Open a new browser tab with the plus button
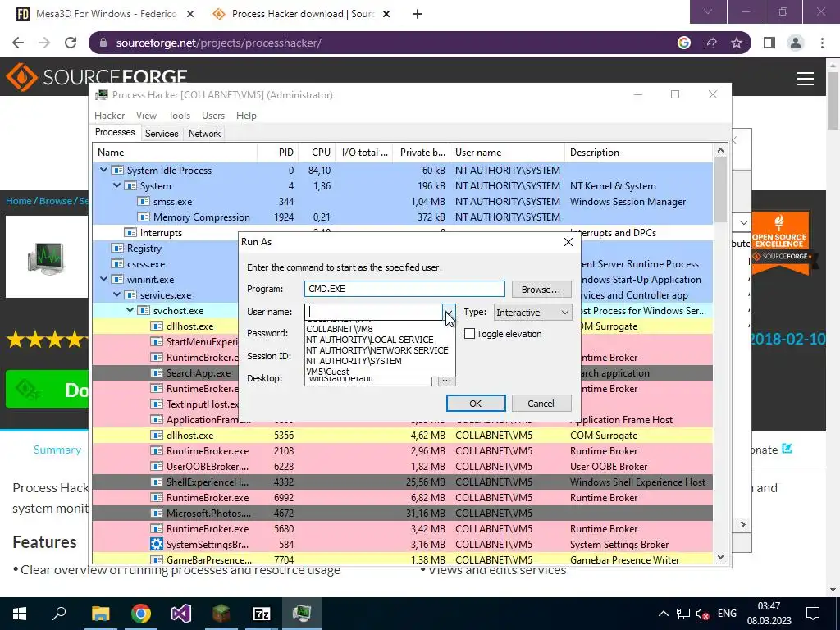This screenshot has width=840, height=630. pyautogui.click(x=418, y=14)
